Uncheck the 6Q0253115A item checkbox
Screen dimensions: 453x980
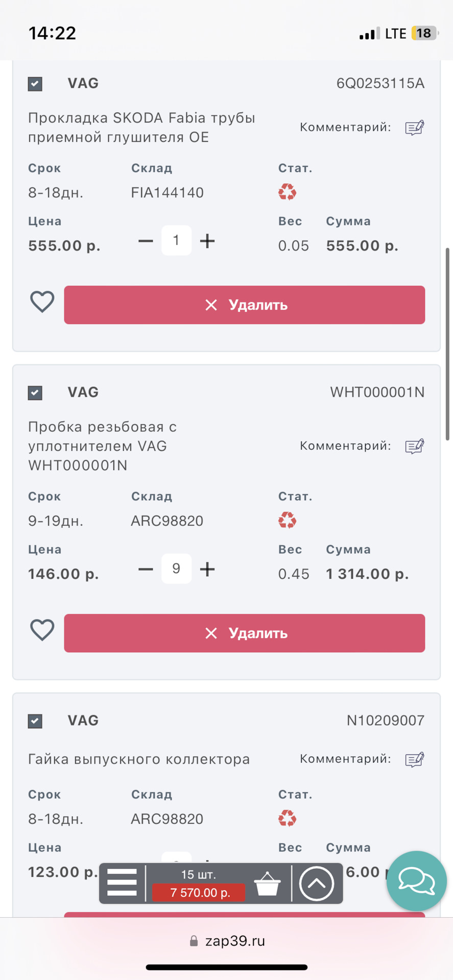tap(35, 84)
